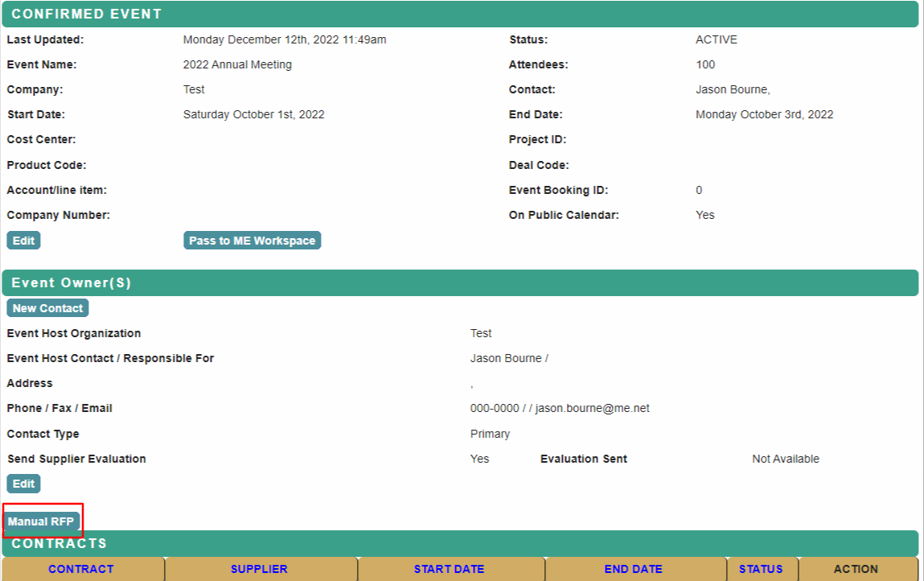This screenshot has height=581, width=924.
Task: Click the Monday October 3rd end date
Action: pyautogui.click(x=764, y=114)
